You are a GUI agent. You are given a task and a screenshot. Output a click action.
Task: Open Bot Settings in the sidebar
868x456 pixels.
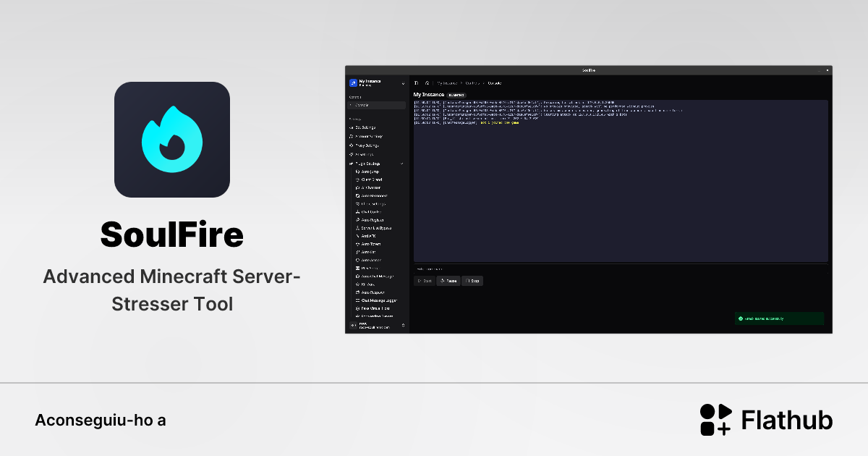pyautogui.click(x=373, y=127)
